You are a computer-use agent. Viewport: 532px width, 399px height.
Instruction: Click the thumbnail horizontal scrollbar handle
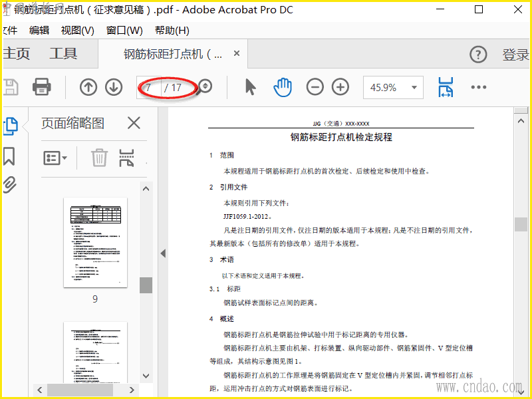80,390
